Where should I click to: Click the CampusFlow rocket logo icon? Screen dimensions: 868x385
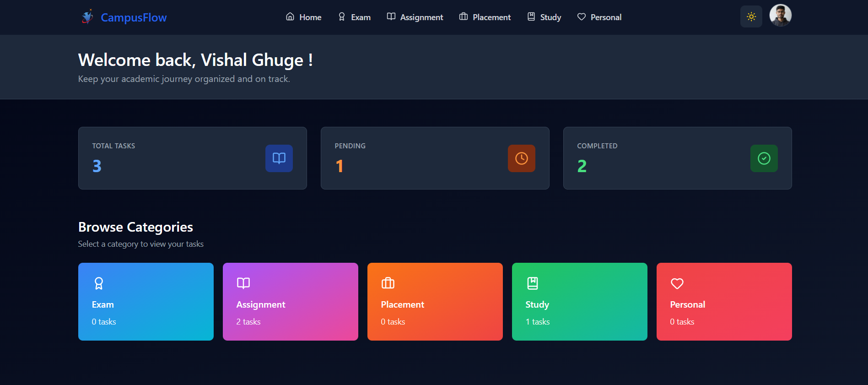[87, 17]
